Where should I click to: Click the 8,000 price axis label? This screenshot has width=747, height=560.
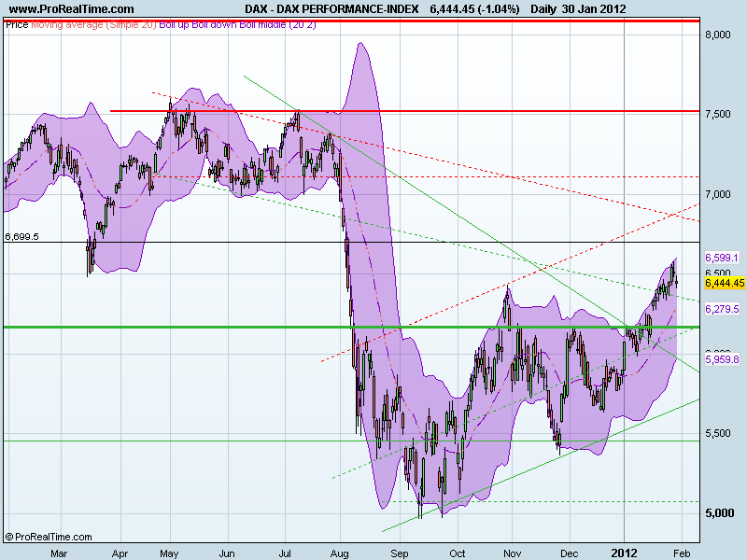(718, 35)
